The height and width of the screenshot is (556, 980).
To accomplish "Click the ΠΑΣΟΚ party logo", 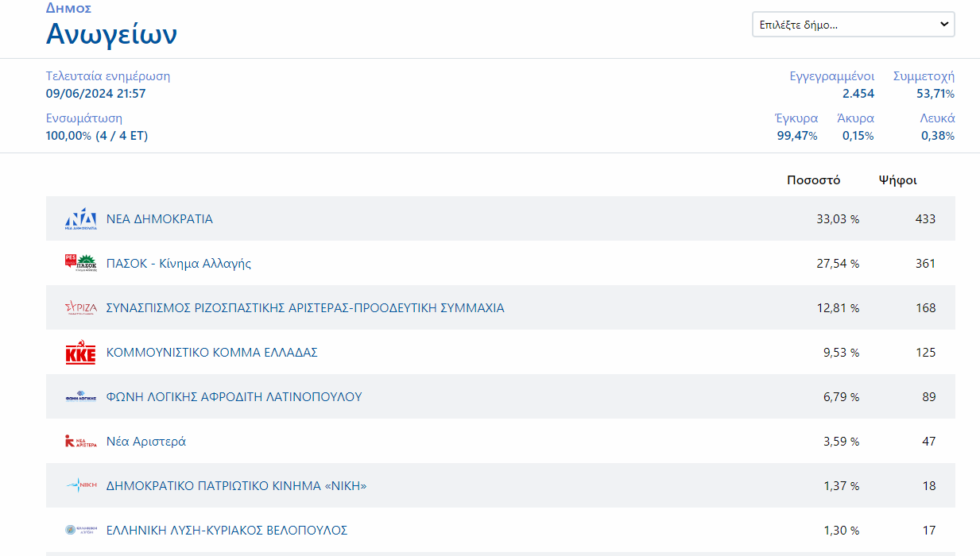I will (80, 263).
